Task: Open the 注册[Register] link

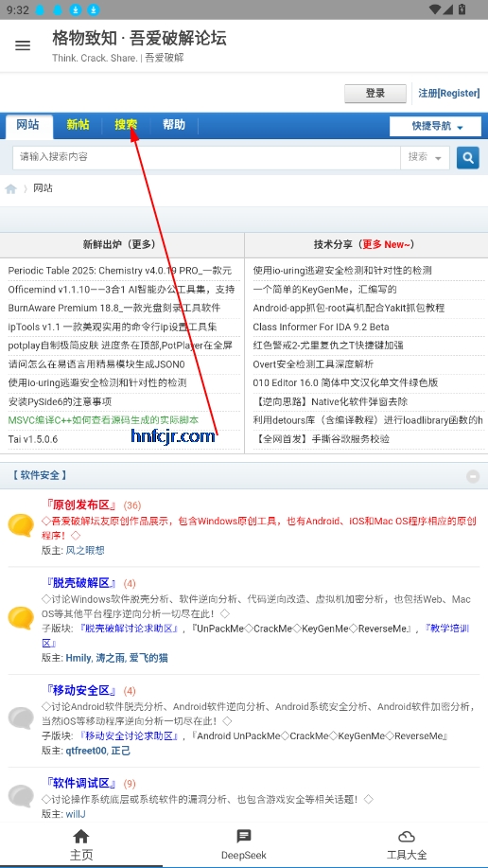Action: pos(448,93)
